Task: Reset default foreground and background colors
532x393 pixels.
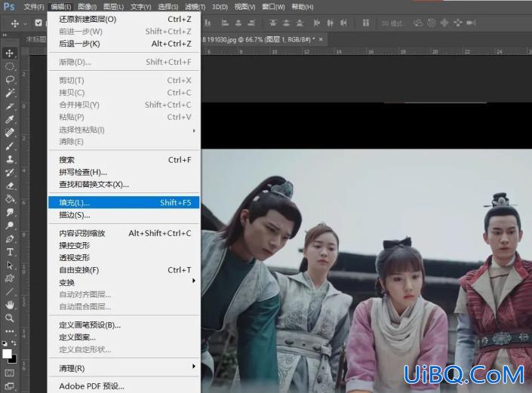Action: [5, 343]
